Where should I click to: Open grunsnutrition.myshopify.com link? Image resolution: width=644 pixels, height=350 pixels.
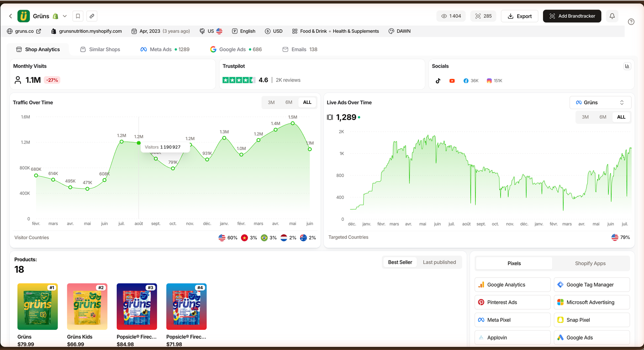pyautogui.click(x=87, y=31)
